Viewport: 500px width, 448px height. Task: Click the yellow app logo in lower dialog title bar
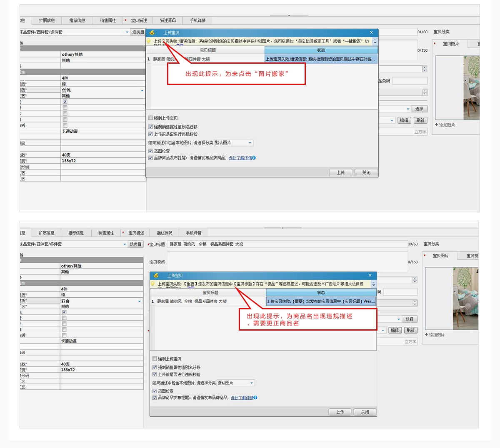(156, 276)
